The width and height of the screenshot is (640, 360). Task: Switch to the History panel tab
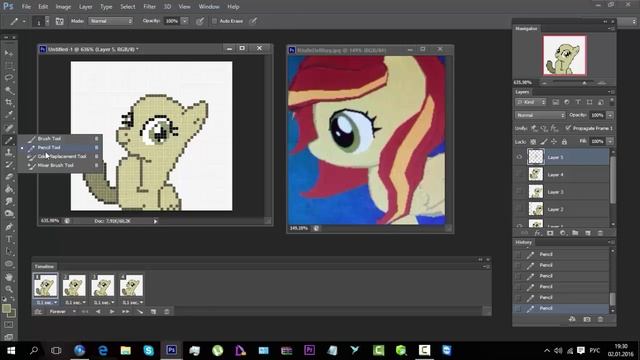click(x=524, y=242)
